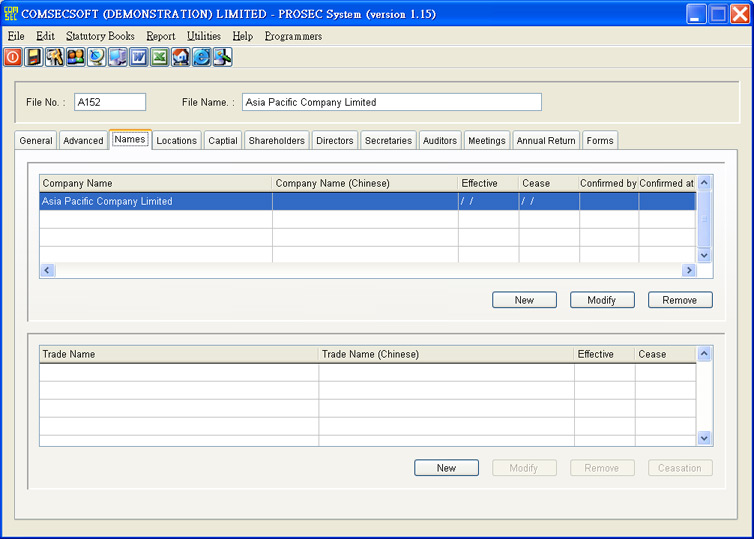Click the computer monitor toolbar icon
The image size is (754, 539).
(118, 57)
